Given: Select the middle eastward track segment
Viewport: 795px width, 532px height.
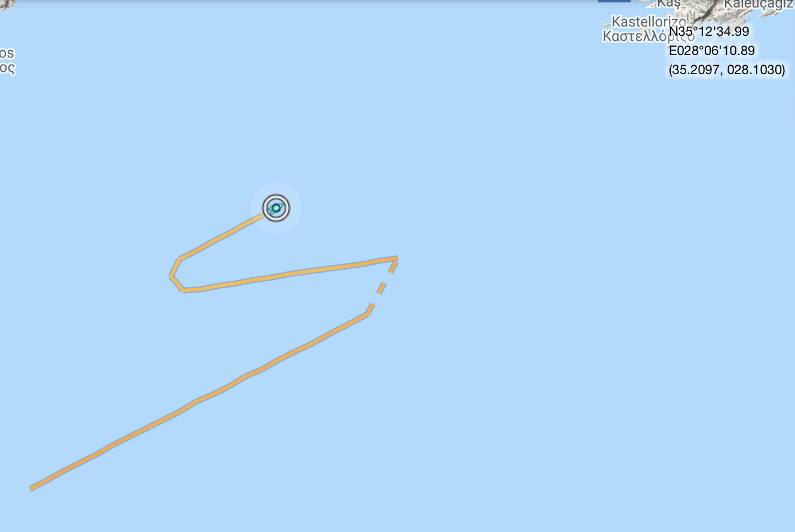Looking at the screenshot, I should tap(290, 274).
